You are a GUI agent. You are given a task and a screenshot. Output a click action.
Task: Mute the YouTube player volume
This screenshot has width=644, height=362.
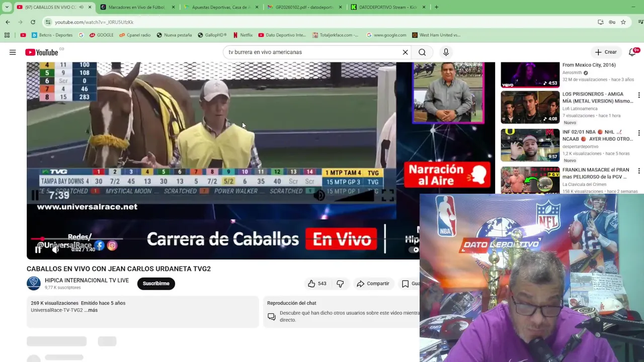pyautogui.click(x=55, y=249)
